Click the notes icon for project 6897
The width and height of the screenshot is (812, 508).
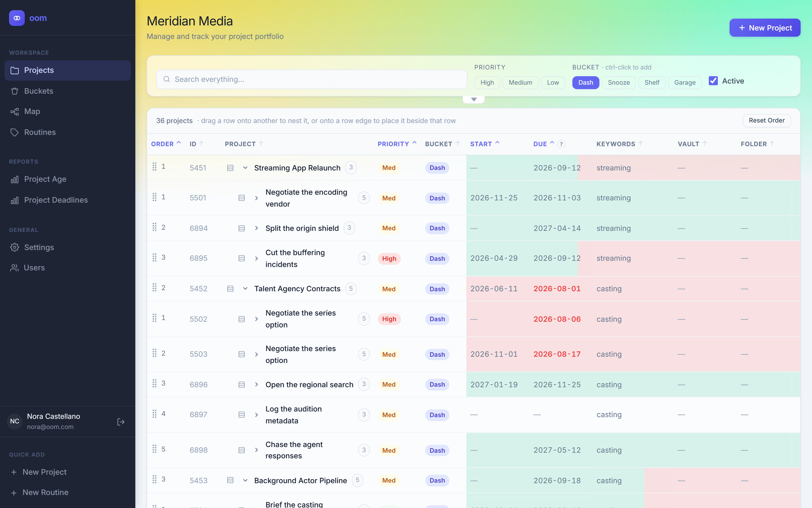[x=242, y=415]
